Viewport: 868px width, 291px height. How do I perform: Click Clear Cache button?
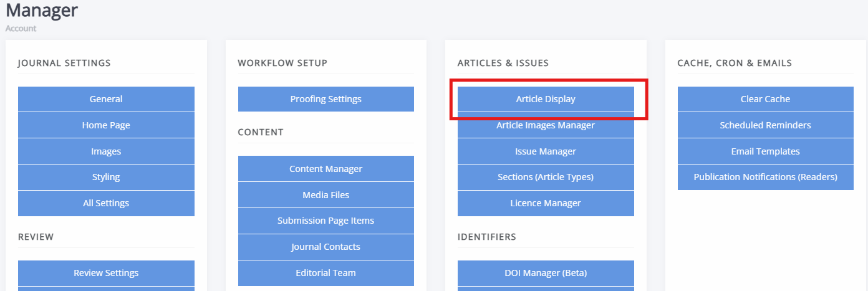[x=766, y=99]
